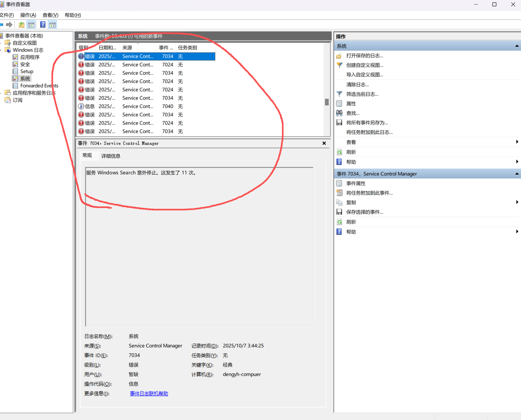The width and height of the screenshot is (521, 420).
Task: Click the blue help toolbar icon
Action: coord(43,25)
